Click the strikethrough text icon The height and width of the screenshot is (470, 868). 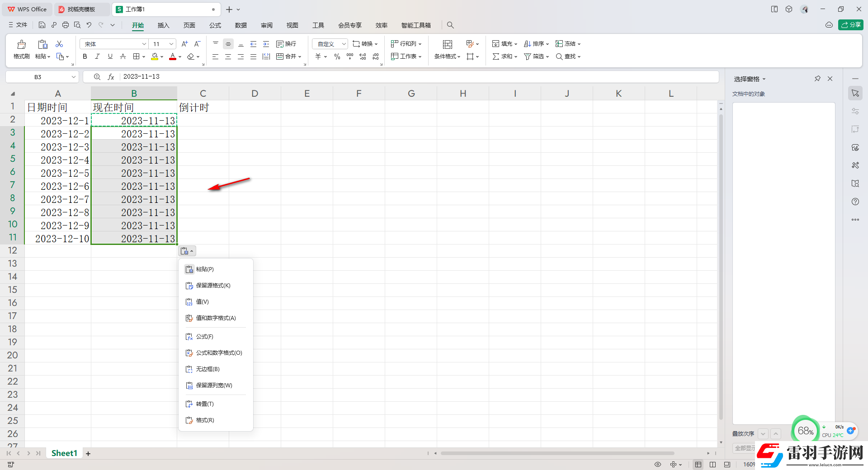[123, 56]
